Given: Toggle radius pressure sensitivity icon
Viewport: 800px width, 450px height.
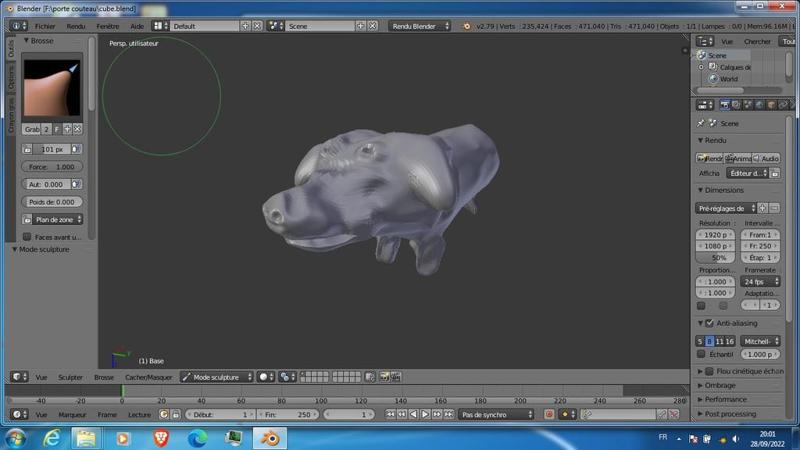Looking at the screenshot, I should pyautogui.click(x=76, y=149).
